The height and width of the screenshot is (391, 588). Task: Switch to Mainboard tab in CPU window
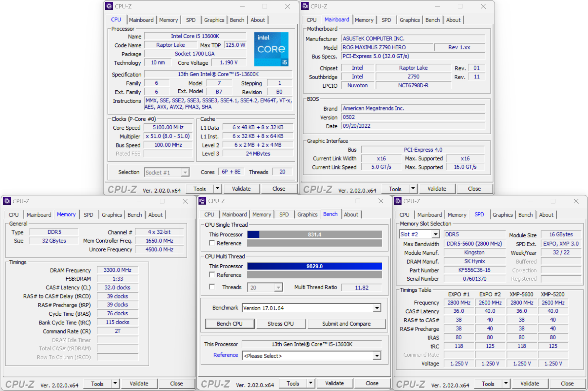(141, 20)
